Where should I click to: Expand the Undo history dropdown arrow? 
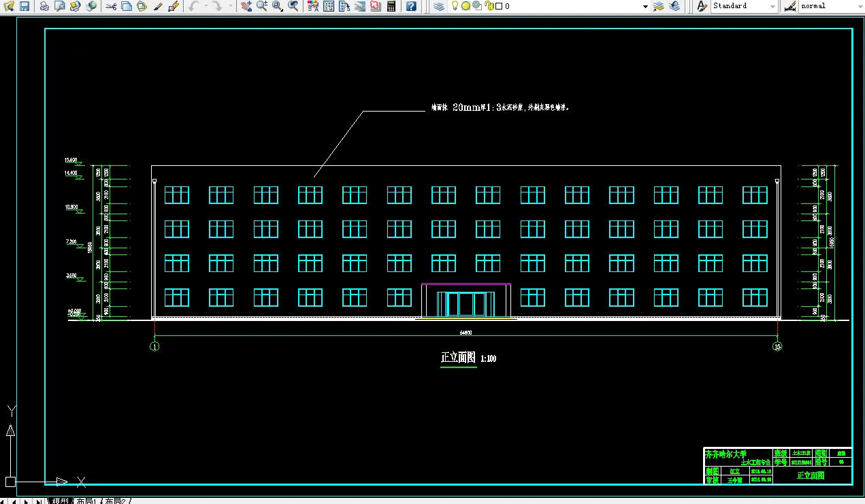pos(205,6)
